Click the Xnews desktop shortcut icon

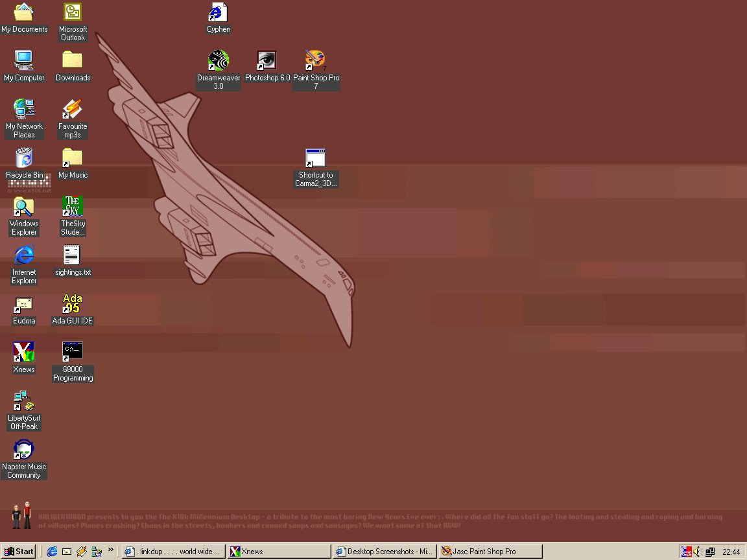click(24, 353)
